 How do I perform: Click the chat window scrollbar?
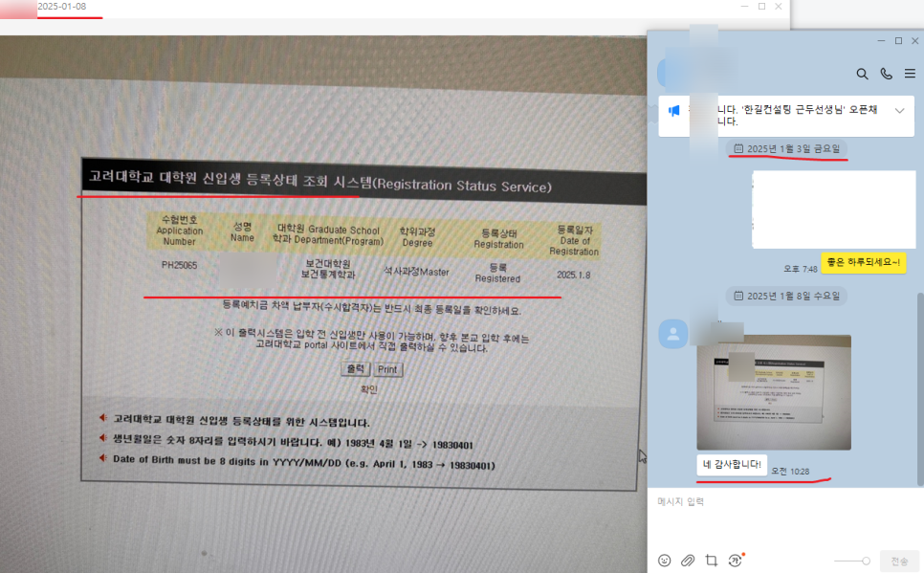click(x=920, y=389)
